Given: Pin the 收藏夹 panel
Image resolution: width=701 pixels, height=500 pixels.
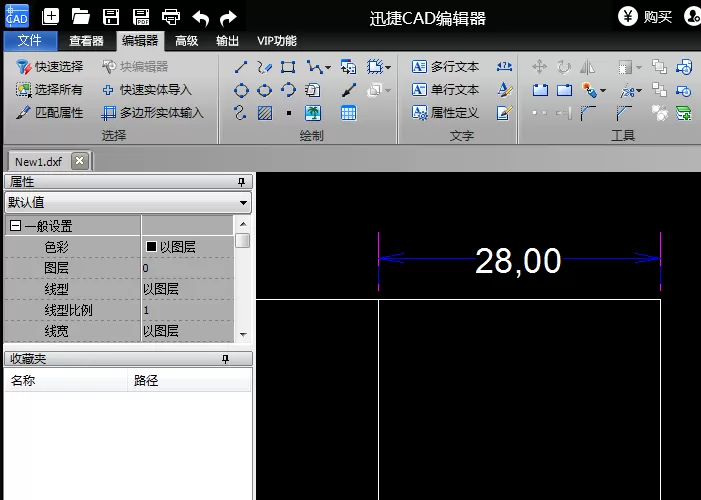Looking at the screenshot, I should [225, 359].
